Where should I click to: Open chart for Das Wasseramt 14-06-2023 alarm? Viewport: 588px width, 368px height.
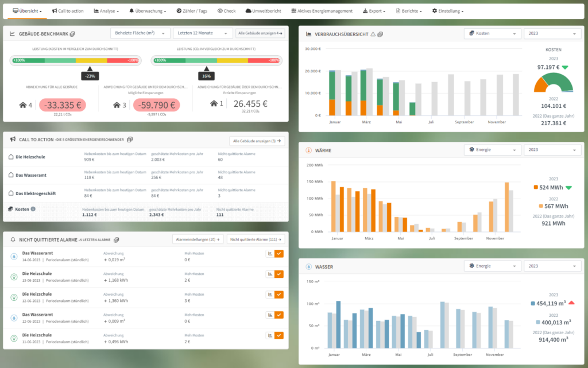point(270,254)
